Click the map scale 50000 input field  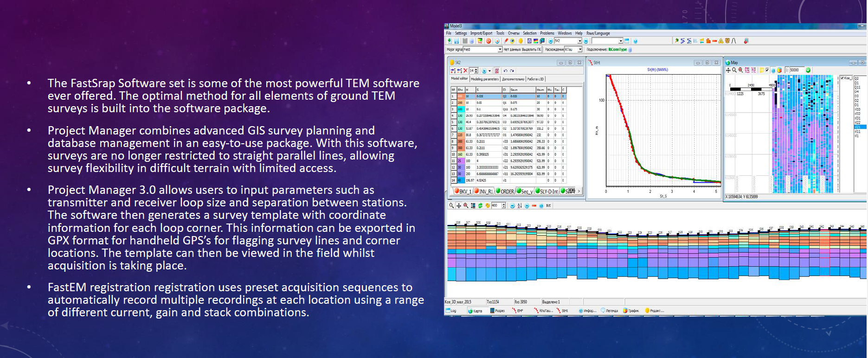click(x=796, y=70)
